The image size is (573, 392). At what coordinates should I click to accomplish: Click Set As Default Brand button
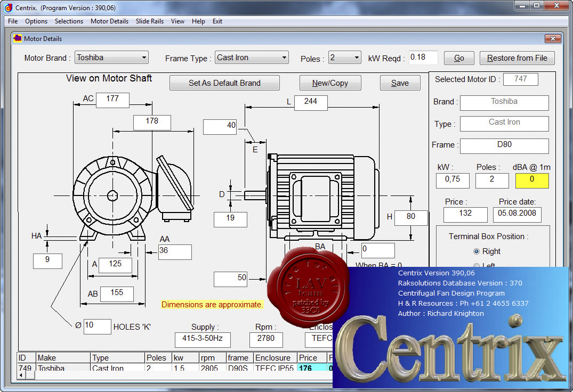point(224,83)
